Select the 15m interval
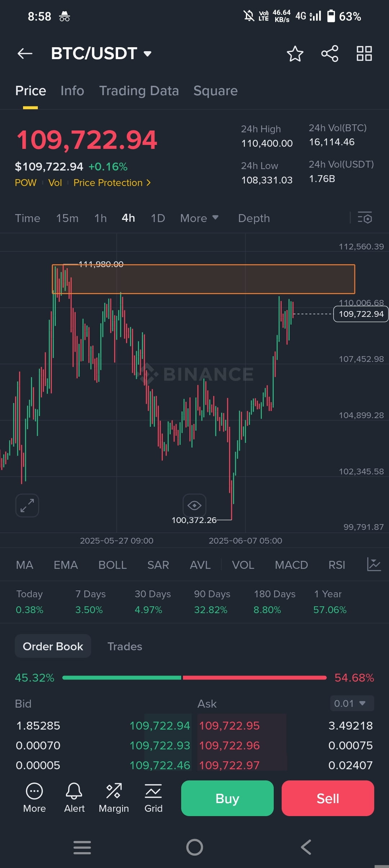This screenshot has width=389, height=868. click(x=67, y=218)
